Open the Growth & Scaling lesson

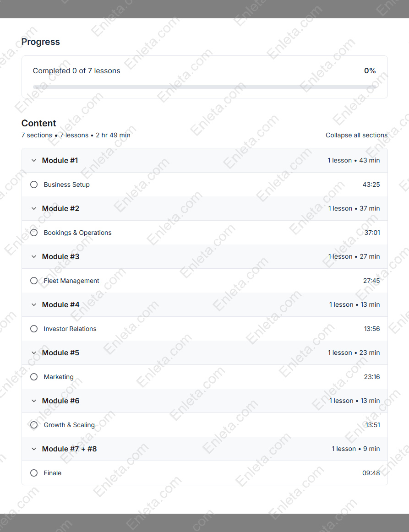pos(69,424)
